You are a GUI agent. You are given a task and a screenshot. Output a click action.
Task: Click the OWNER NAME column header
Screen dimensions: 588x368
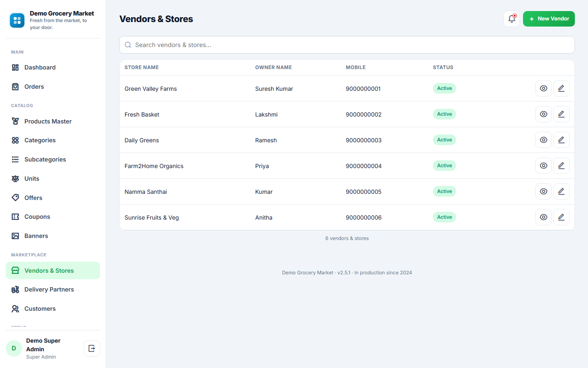tap(274, 67)
